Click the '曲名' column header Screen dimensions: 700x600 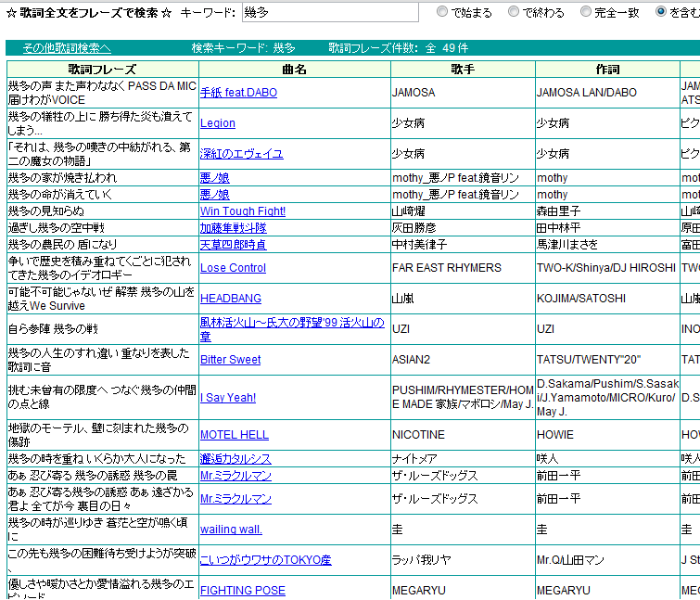click(294, 70)
